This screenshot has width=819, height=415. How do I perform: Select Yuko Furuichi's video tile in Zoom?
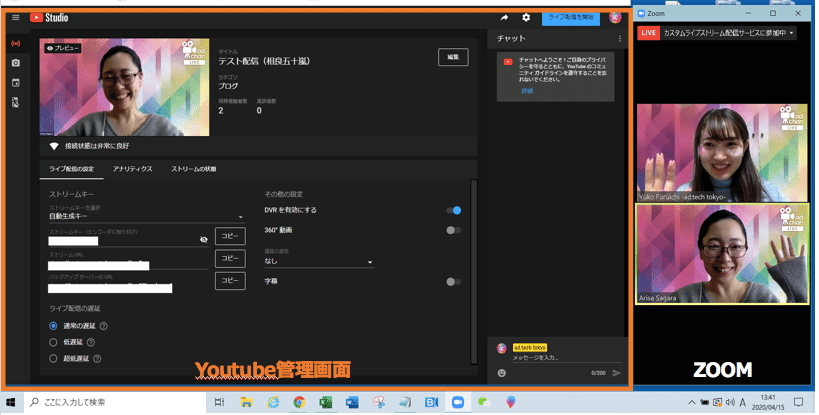(722, 153)
